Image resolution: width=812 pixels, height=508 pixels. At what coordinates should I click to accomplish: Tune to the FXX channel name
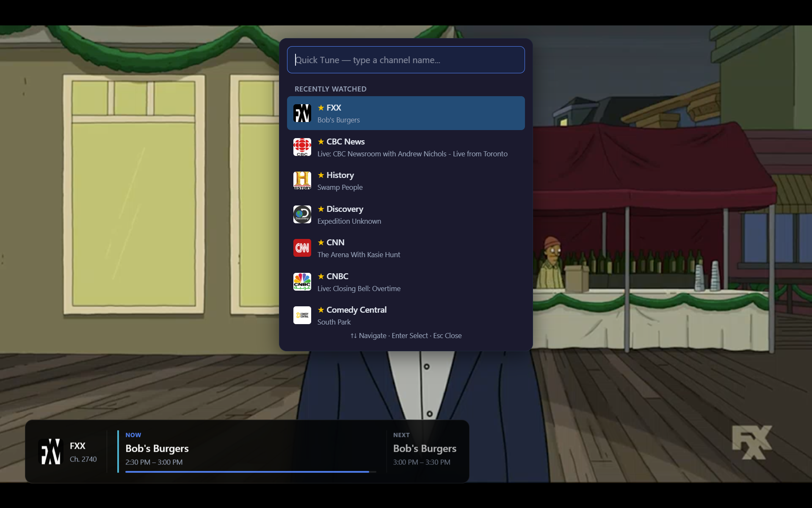pos(334,108)
